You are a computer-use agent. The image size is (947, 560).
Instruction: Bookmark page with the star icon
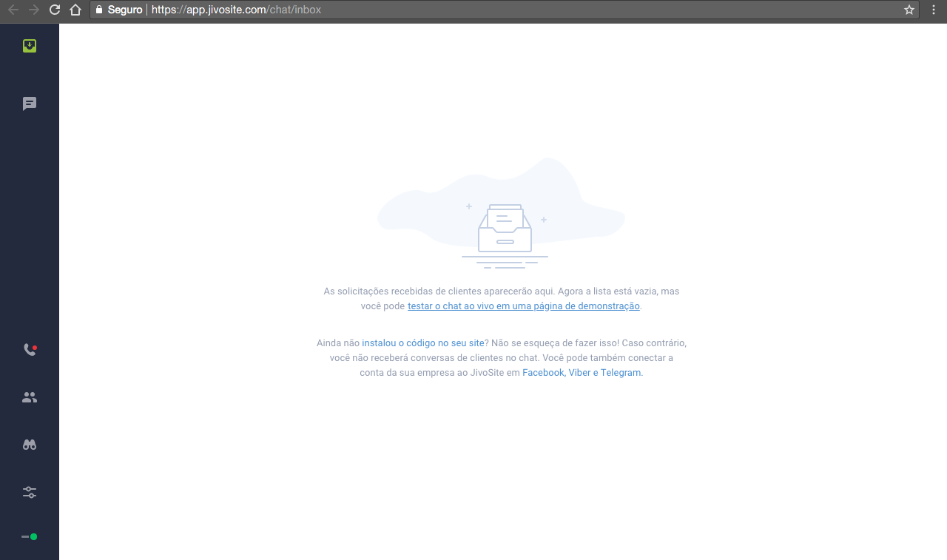point(909,10)
